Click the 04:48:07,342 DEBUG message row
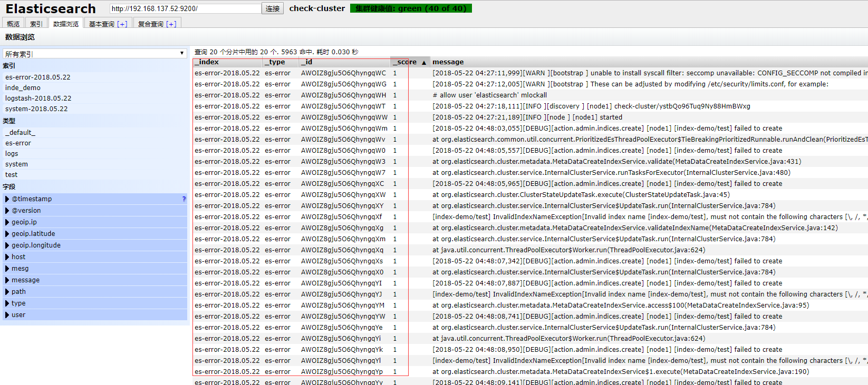 (x=607, y=261)
